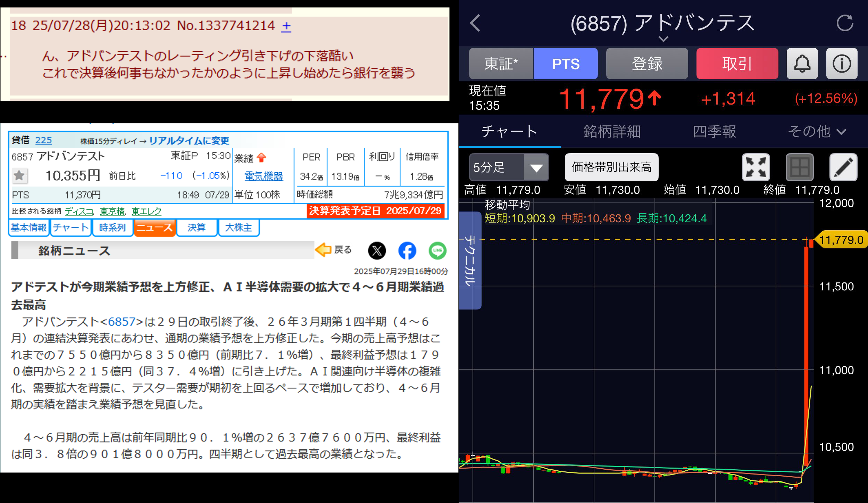Click 価格帯別出来高 button

611,167
